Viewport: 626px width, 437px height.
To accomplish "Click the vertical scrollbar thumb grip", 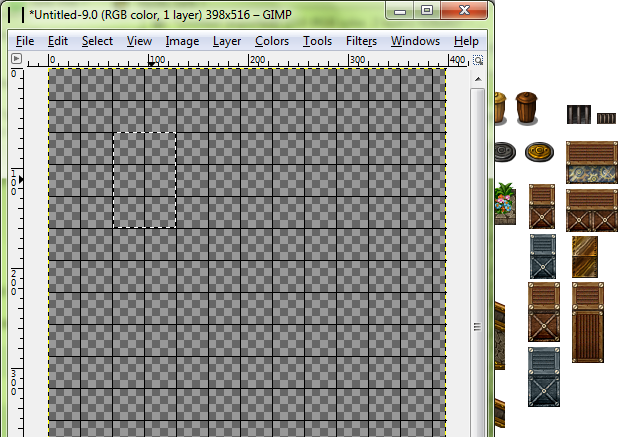I will point(477,327).
